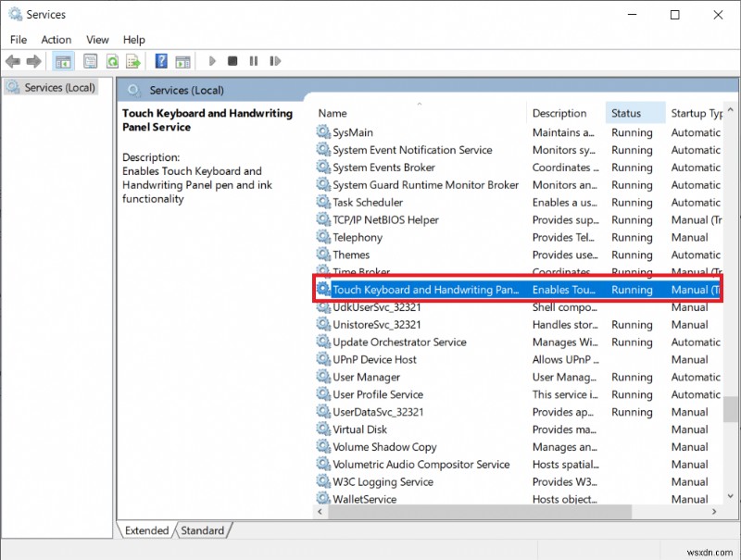Switch to the Standard tab
This screenshot has width=741, height=560.
202,530
